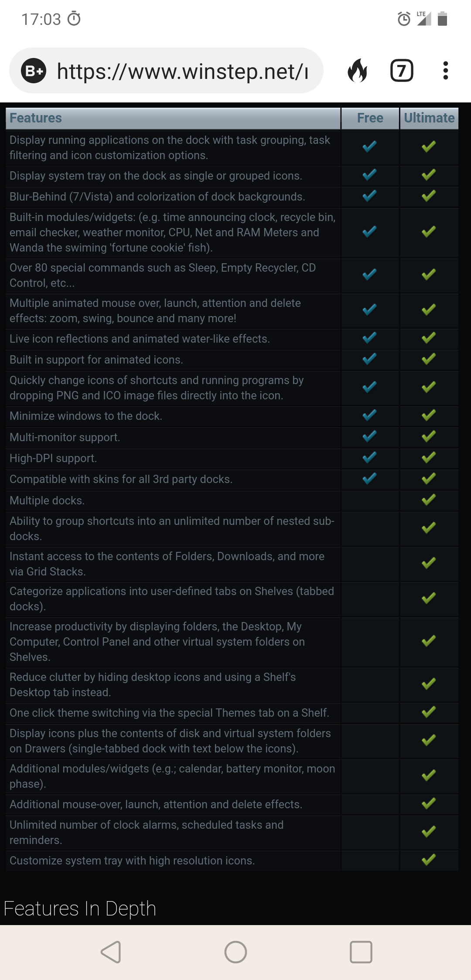
Task: Tap the flame clear-data icon
Action: [357, 71]
